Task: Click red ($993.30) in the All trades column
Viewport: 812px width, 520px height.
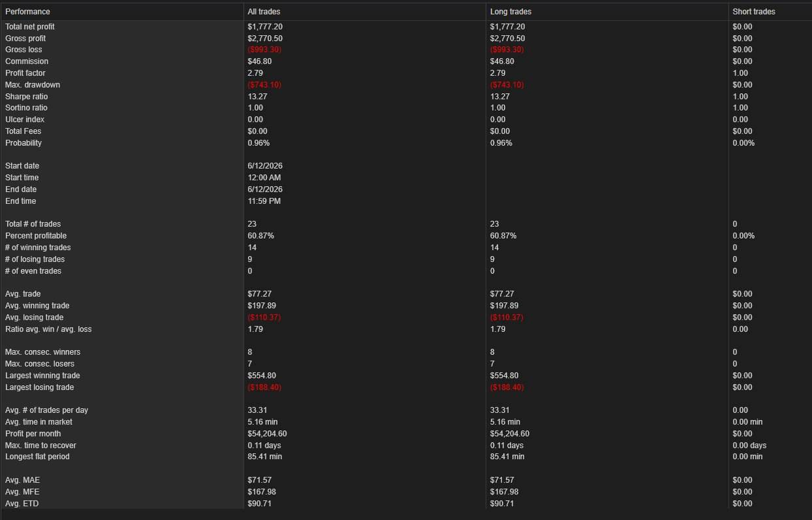Action: pyautogui.click(x=266, y=50)
